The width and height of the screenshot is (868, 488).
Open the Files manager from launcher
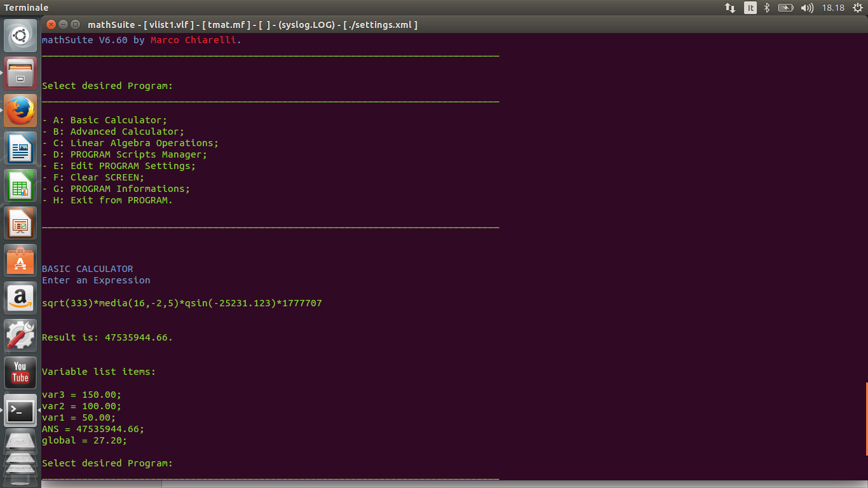click(20, 74)
